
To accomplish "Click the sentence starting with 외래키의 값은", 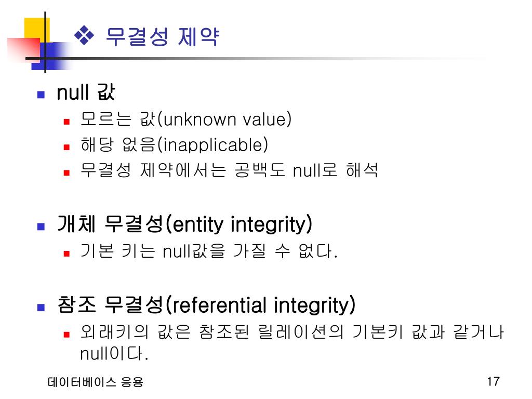I will [x=292, y=343].
